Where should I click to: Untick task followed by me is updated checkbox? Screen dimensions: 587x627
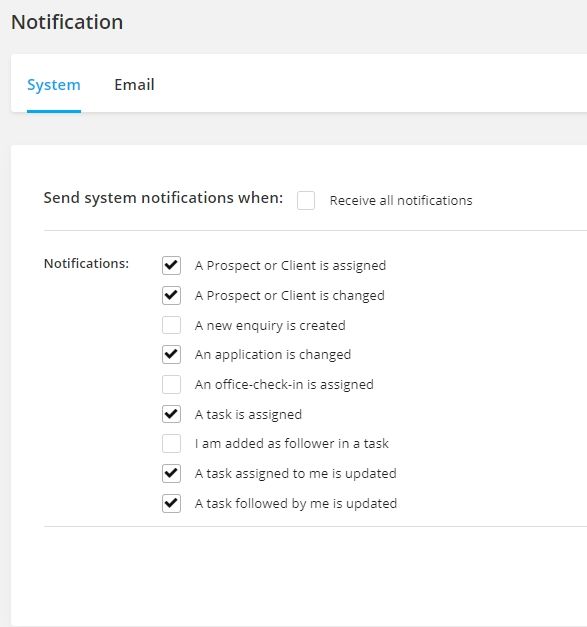click(x=171, y=503)
